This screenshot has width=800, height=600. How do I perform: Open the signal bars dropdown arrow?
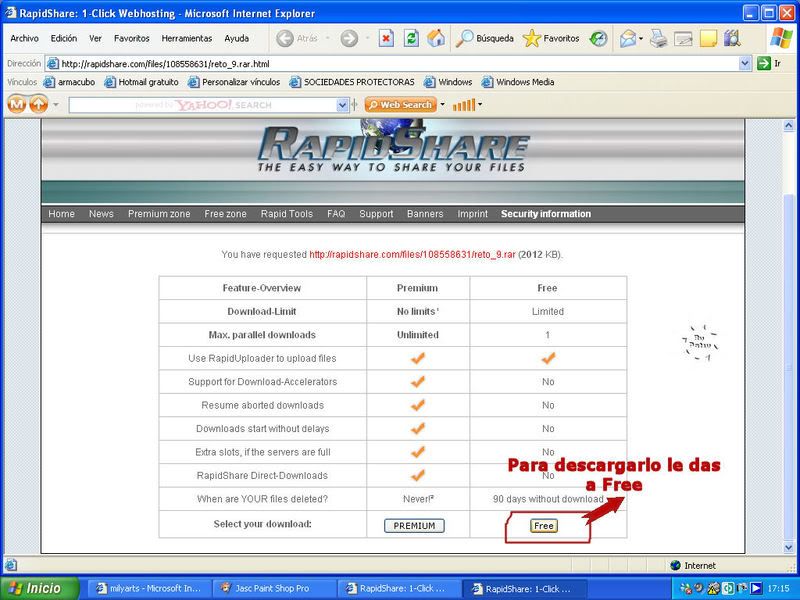pos(480,105)
